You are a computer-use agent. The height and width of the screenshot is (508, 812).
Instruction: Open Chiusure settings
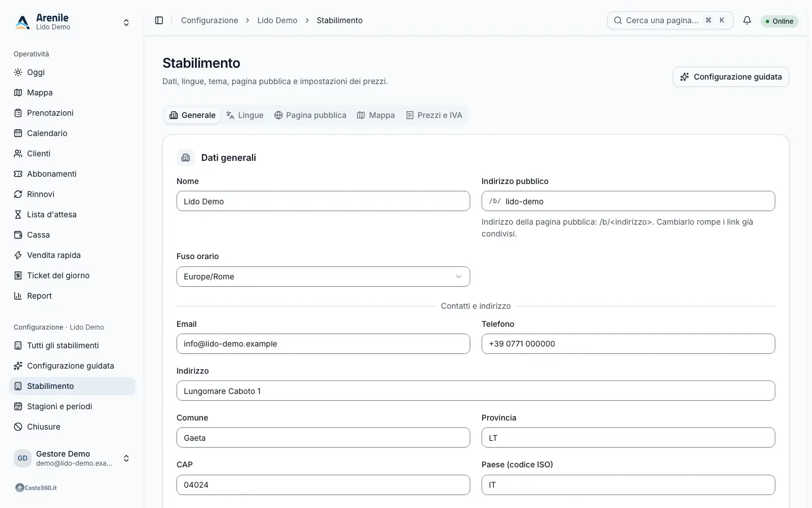point(72,427)
